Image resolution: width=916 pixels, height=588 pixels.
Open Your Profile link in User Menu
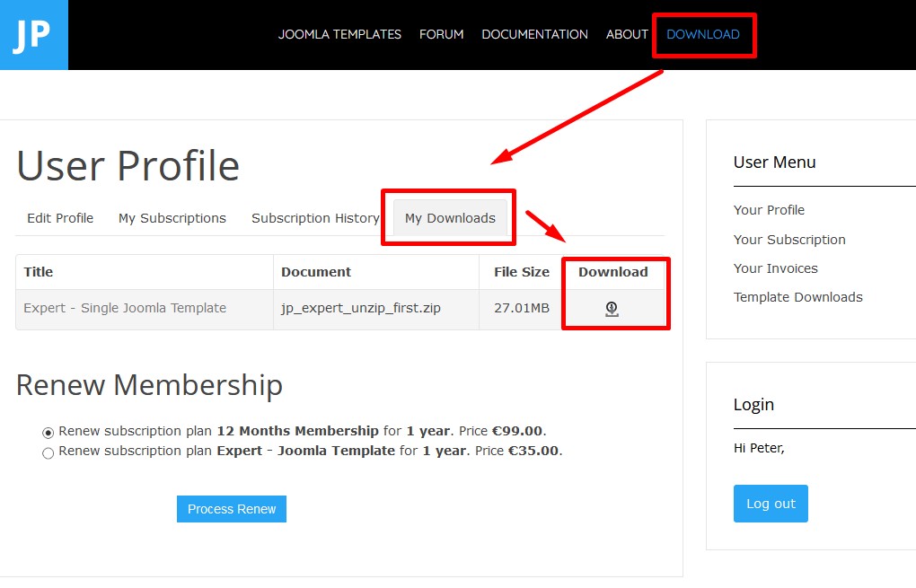tap(769, 210)
